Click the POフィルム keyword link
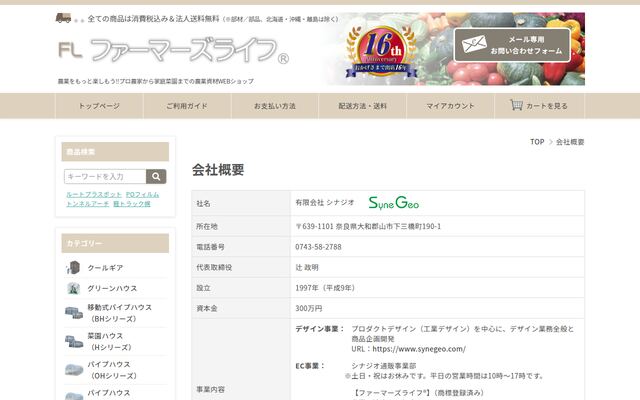This screenshot has width=640, height=400. click(x=142, y=195)
